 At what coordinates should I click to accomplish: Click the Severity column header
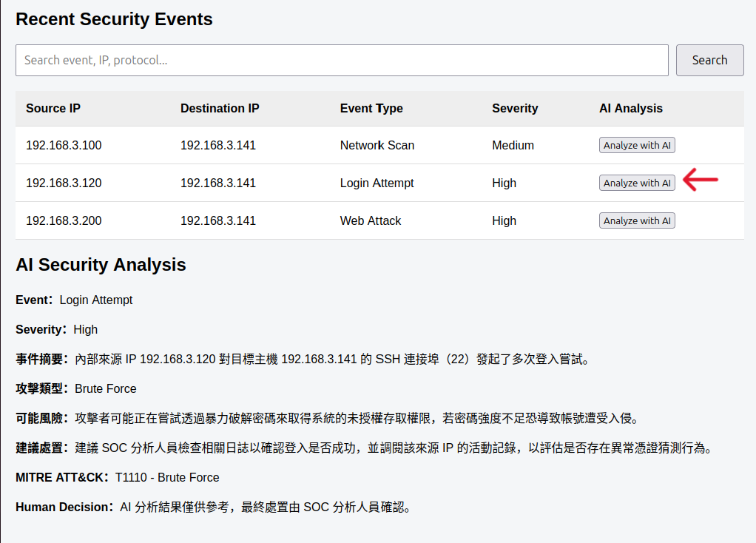[x=515, y=108]
